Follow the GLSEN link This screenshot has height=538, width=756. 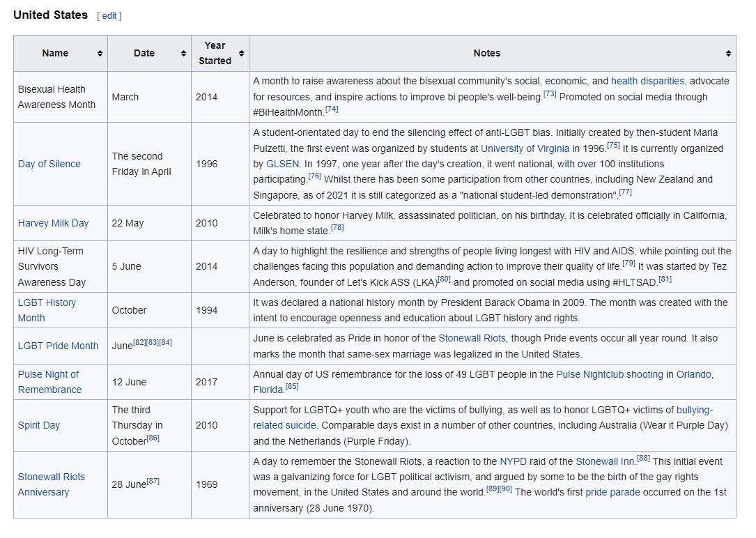pyautogui.click(x=282, y=164)
